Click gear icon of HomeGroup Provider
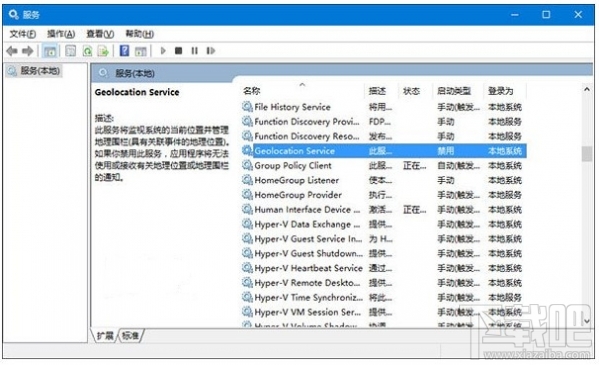Viewport: 599px width, 365px height. [247, 195]
